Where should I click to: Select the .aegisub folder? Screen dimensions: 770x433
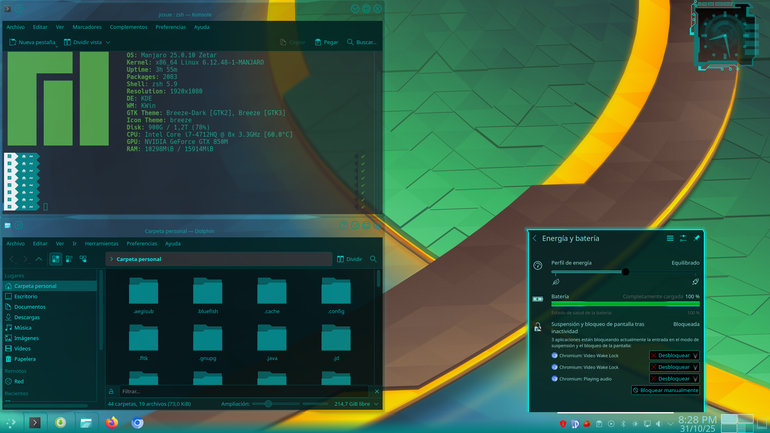[x=143, y=296]
